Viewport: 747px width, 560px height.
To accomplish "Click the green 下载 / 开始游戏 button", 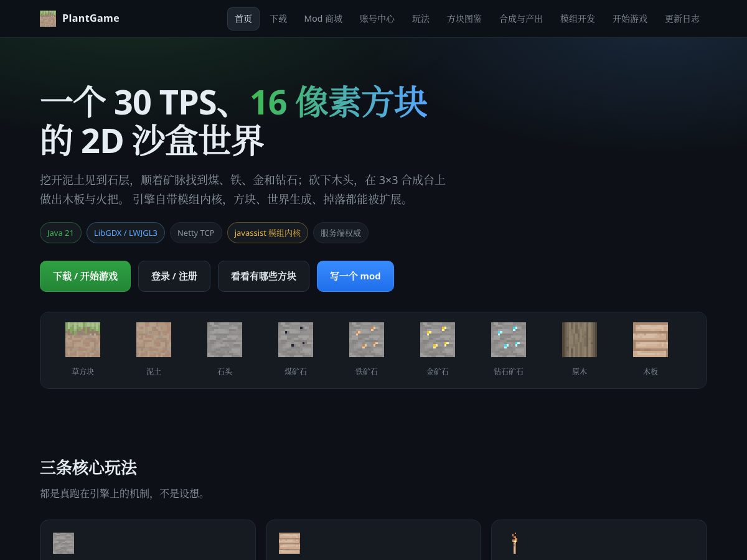I will coord(85,276).
